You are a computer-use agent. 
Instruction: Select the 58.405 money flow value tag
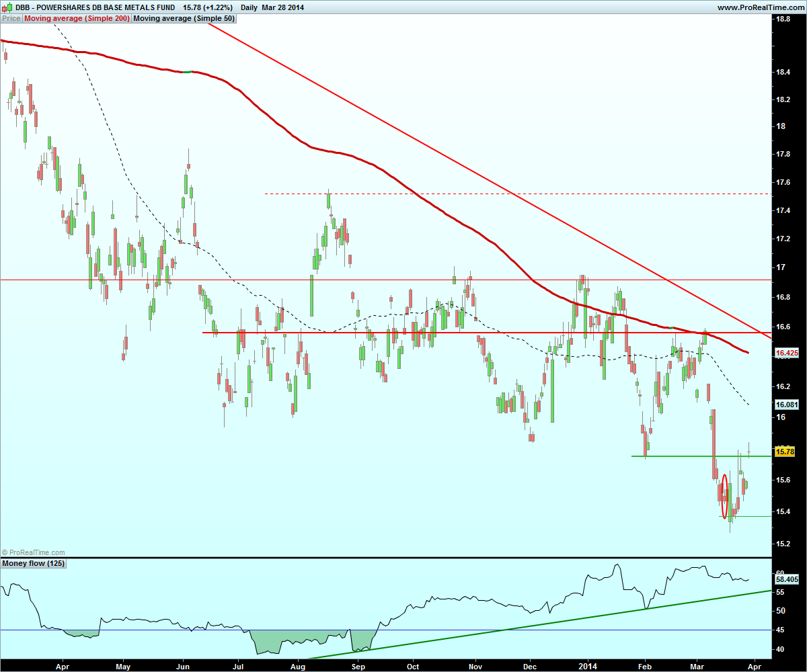coord(785,578)
